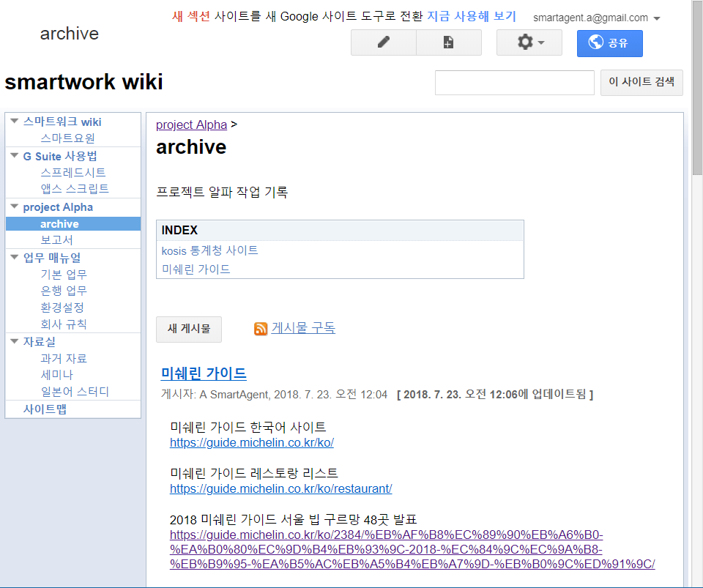This screenshot has width=703, height=588.
Task: Collapse the '스마트워크 wiki' sidebar section
Action: [x=12, y=122]
